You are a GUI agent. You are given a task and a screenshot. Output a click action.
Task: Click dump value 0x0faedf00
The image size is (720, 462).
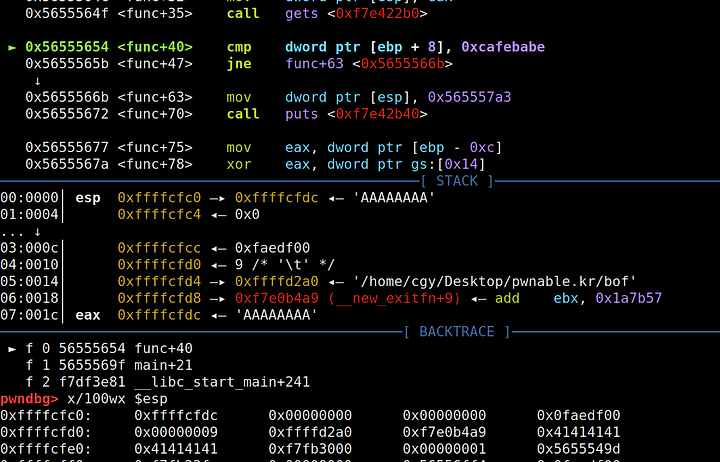(x=578, y=416)
